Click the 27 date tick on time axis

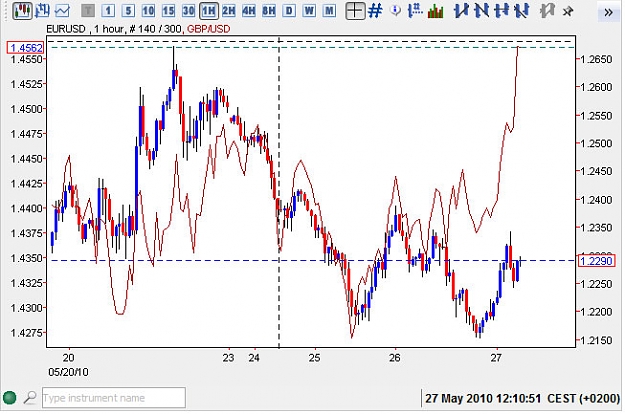tap(495, 357)
